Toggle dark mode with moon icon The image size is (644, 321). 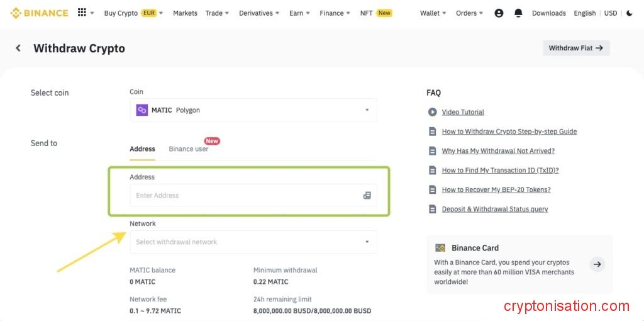[630, 13]
